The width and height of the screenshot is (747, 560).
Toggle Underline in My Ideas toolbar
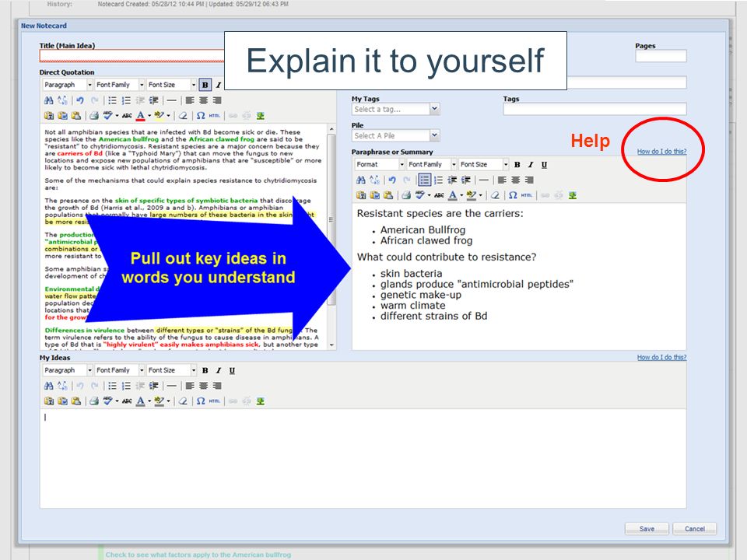click(232, 370)
